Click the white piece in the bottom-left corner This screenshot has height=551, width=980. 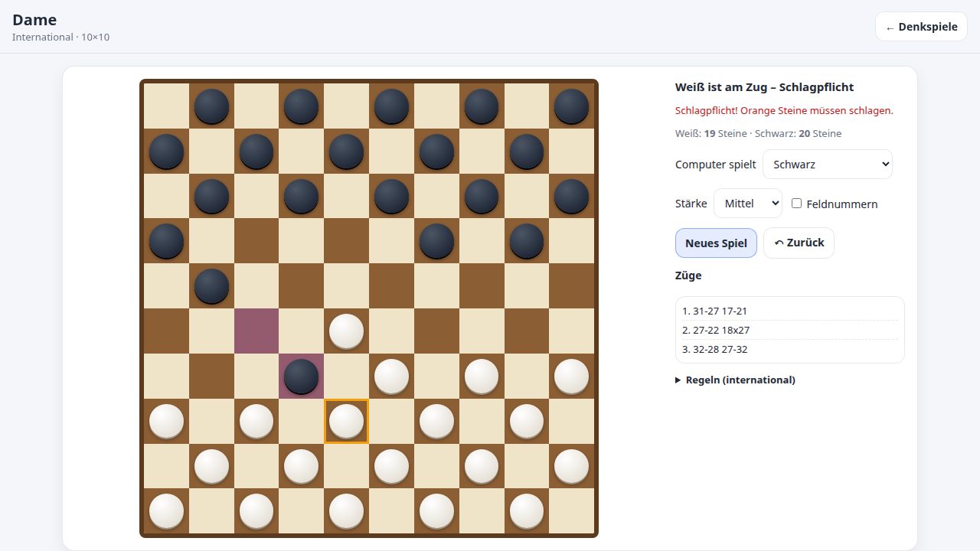(166, 510)
